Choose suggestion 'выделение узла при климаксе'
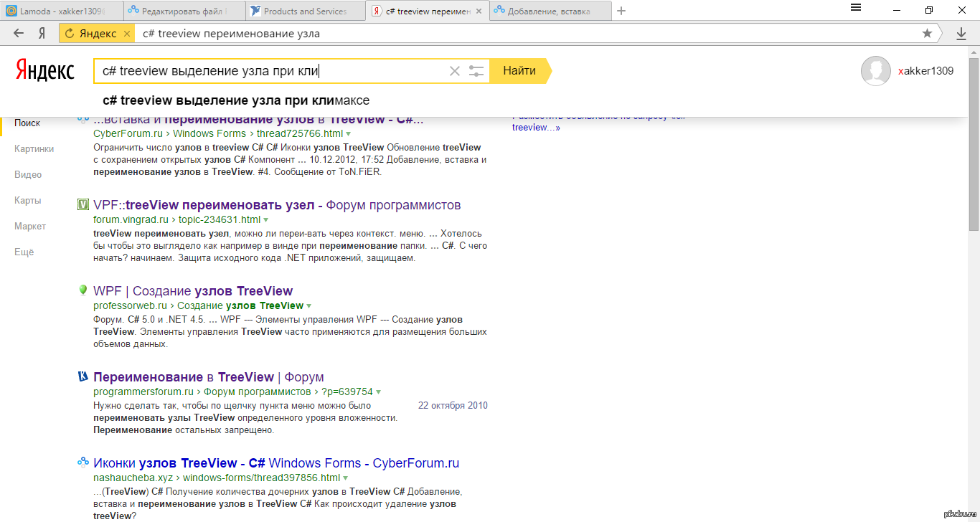 [x=236, y=100]
